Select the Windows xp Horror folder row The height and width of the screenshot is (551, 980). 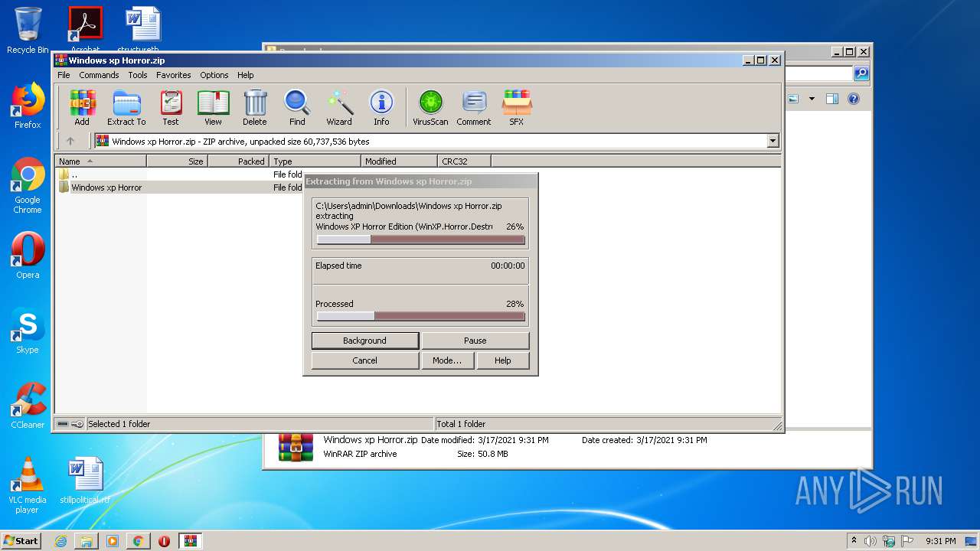point(180,187)
